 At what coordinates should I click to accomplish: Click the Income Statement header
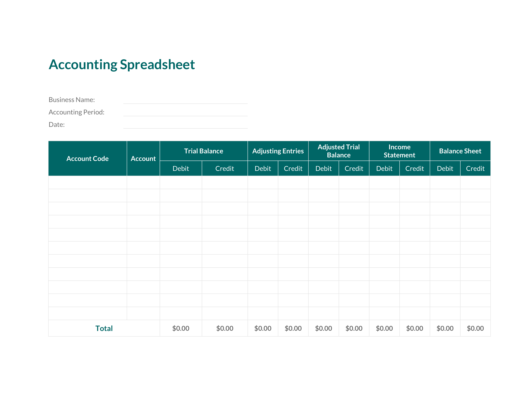(x=399, y=151)
